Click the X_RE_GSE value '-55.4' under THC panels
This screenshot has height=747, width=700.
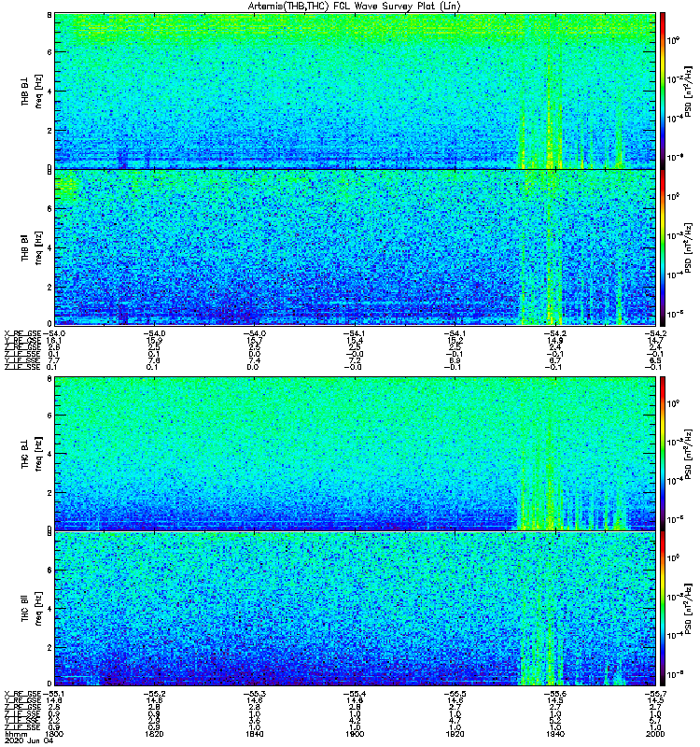[354, 694]
